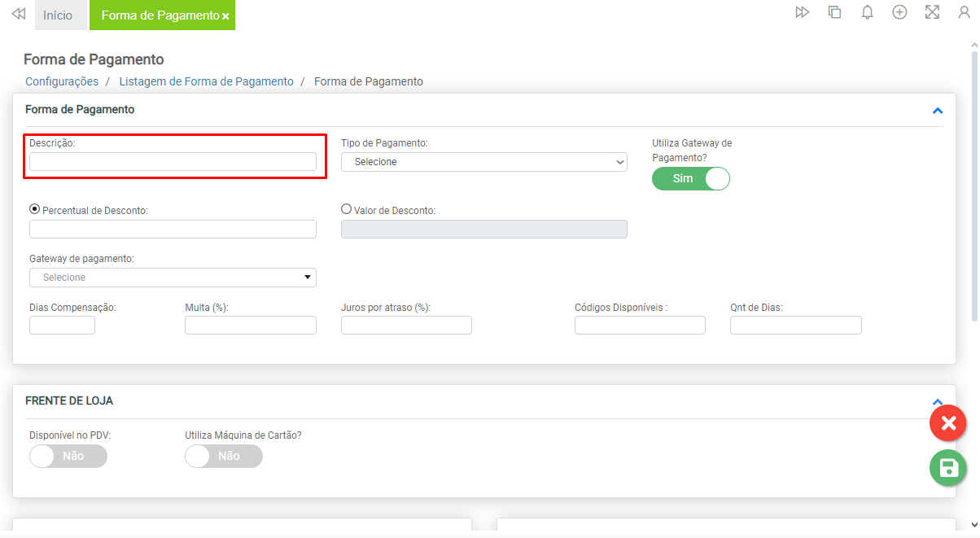
Task: Go to Listagem de Forma de Pagamento breadcrumb
Action: pyautogui.click(x=206, y=81)
